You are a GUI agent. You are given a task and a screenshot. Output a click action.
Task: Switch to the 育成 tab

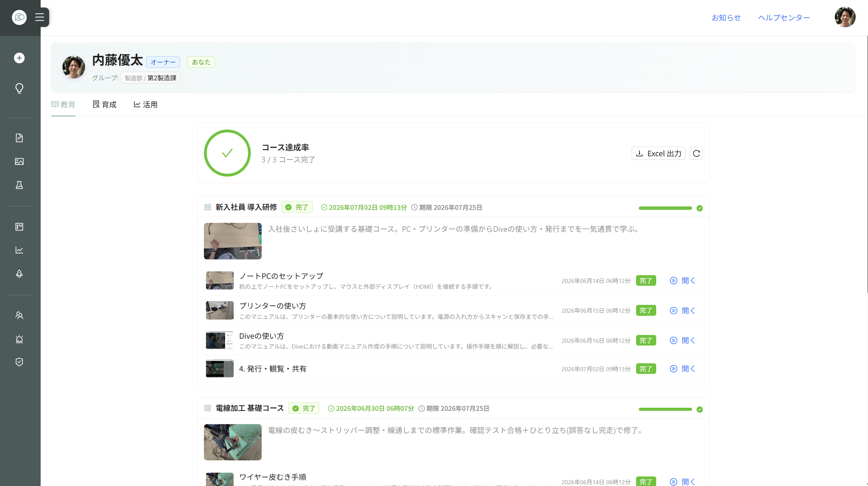(x=105, y=105)
